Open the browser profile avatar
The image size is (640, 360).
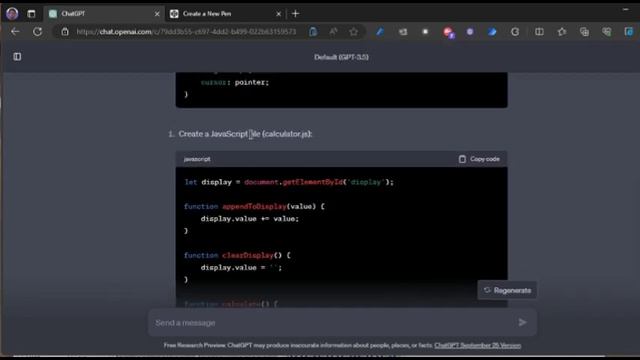[x=12, y=13]
